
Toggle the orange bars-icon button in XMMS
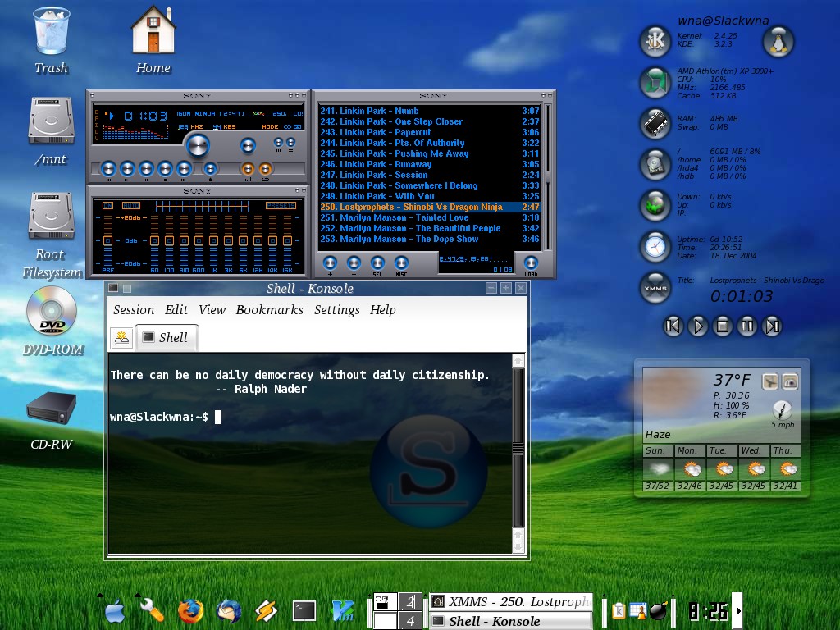[x=248, y=169]
